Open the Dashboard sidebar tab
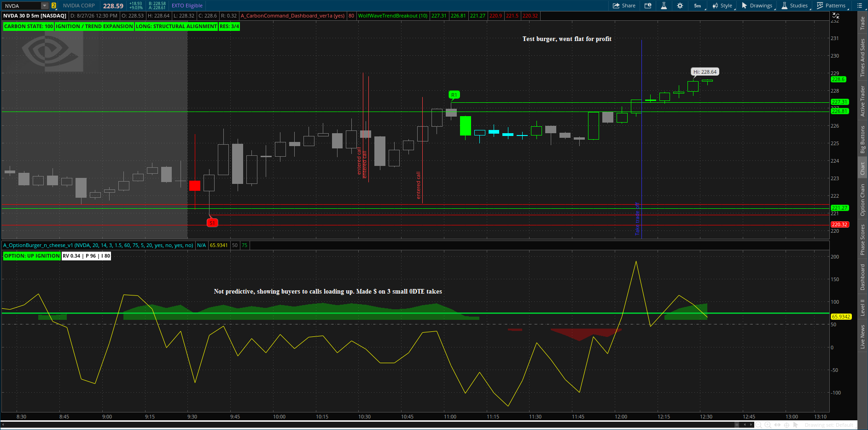 click(x=862, y=277)
